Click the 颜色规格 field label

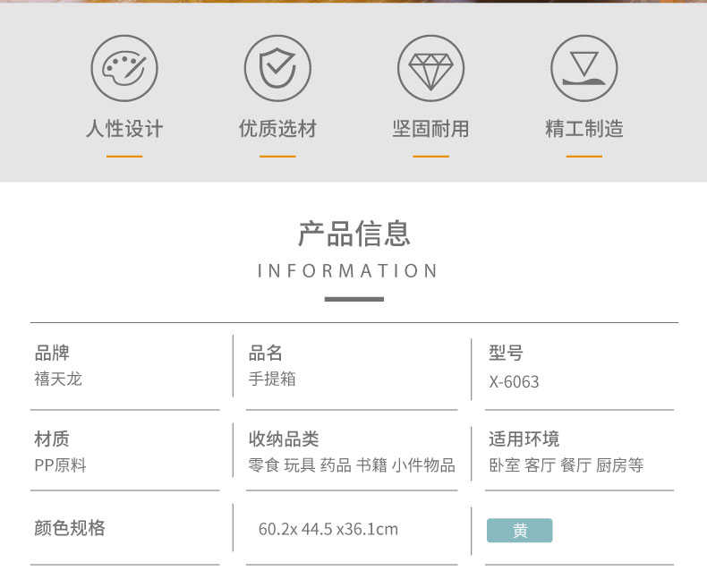70,527
